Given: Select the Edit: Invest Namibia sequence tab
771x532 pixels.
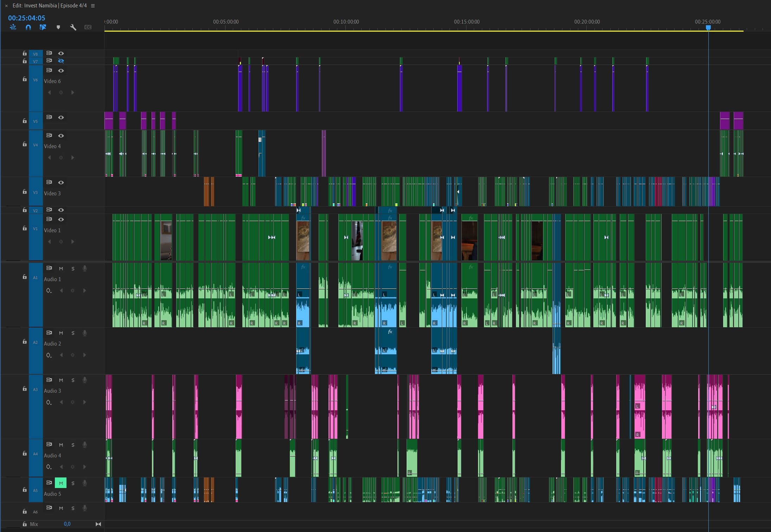Looking at the screenshot, I should [49, 6].
